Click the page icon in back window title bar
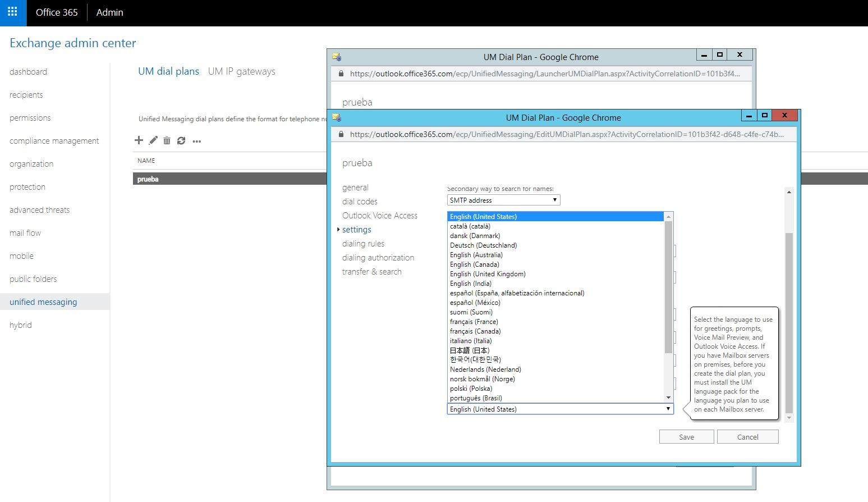This screenshot has width=868, height=502. (337, 57)
